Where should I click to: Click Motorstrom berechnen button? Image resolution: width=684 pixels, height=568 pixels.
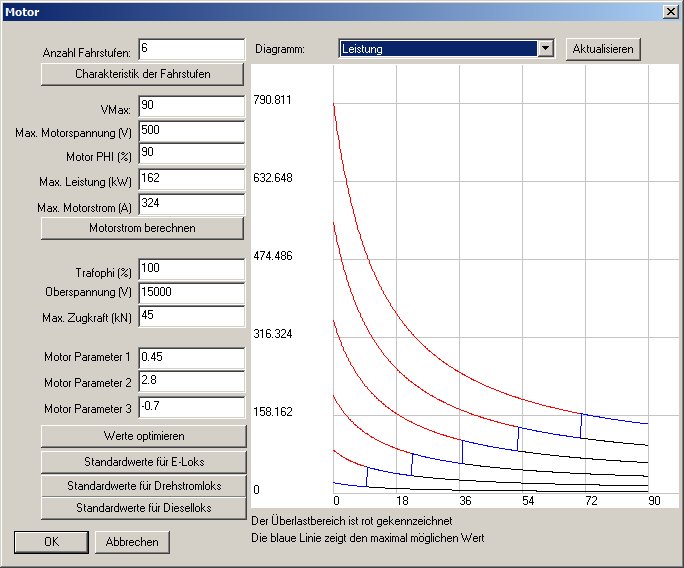(142, 228)
